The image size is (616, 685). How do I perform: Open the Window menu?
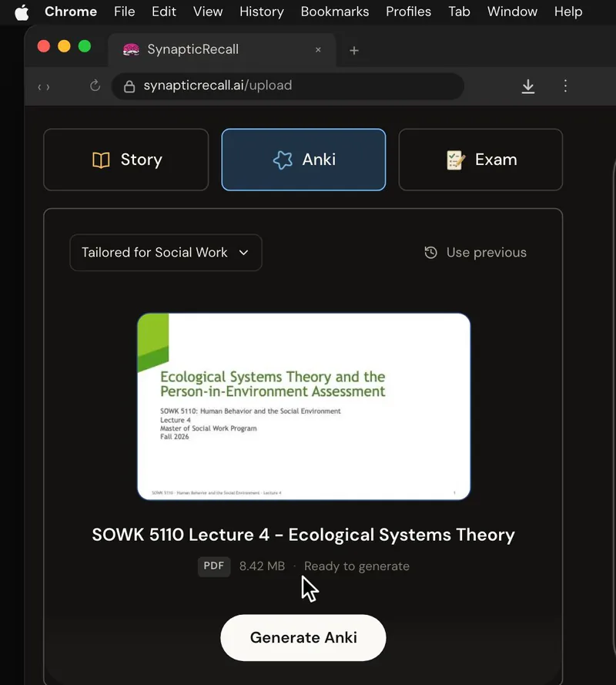512,12
